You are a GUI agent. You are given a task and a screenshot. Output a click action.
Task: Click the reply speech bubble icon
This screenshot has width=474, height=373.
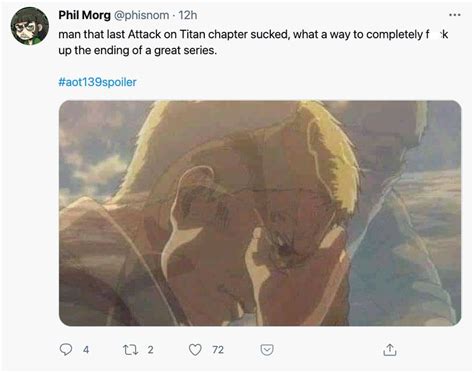[x=66, y=350]
